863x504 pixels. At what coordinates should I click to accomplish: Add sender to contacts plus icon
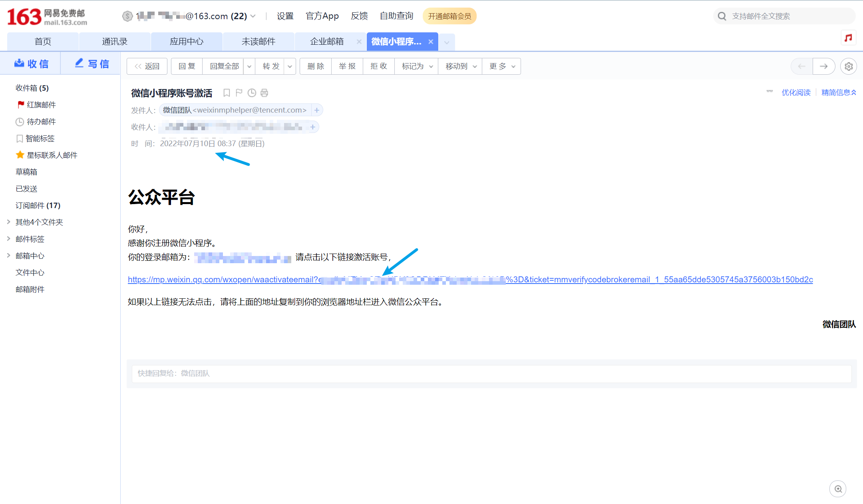click(x=316, y=110)
